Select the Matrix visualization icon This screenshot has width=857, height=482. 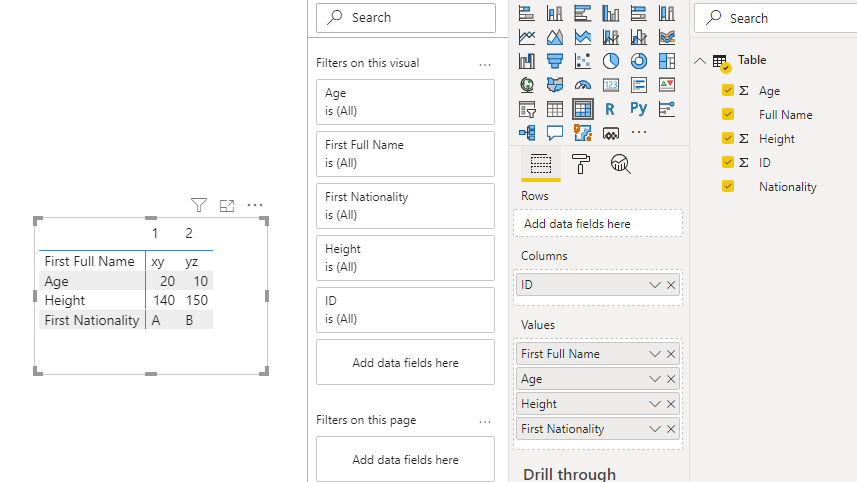click(583, 109)
